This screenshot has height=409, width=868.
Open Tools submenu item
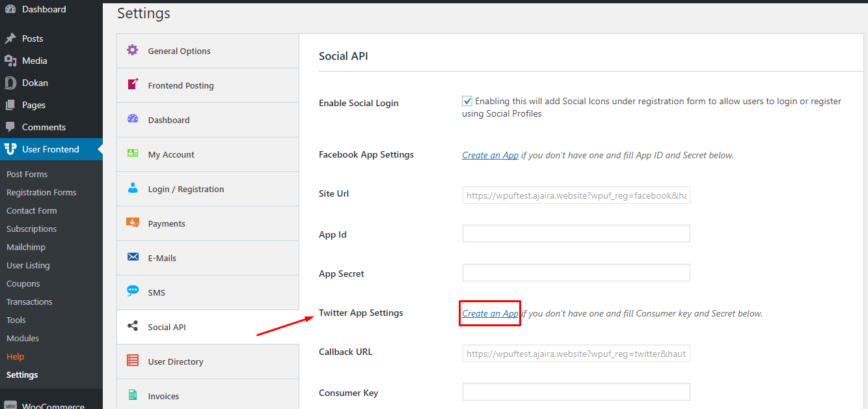pos(16,320)
